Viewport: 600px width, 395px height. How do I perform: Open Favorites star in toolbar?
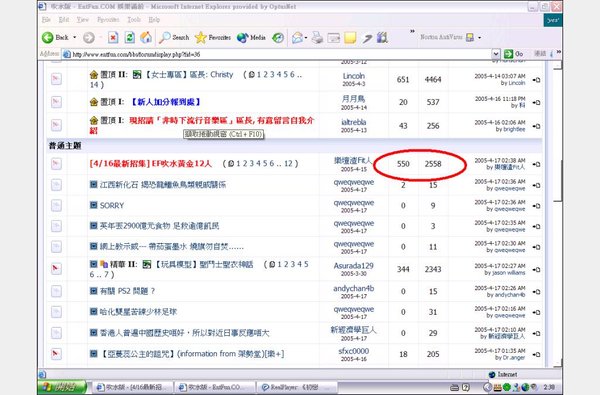point(213,38)
